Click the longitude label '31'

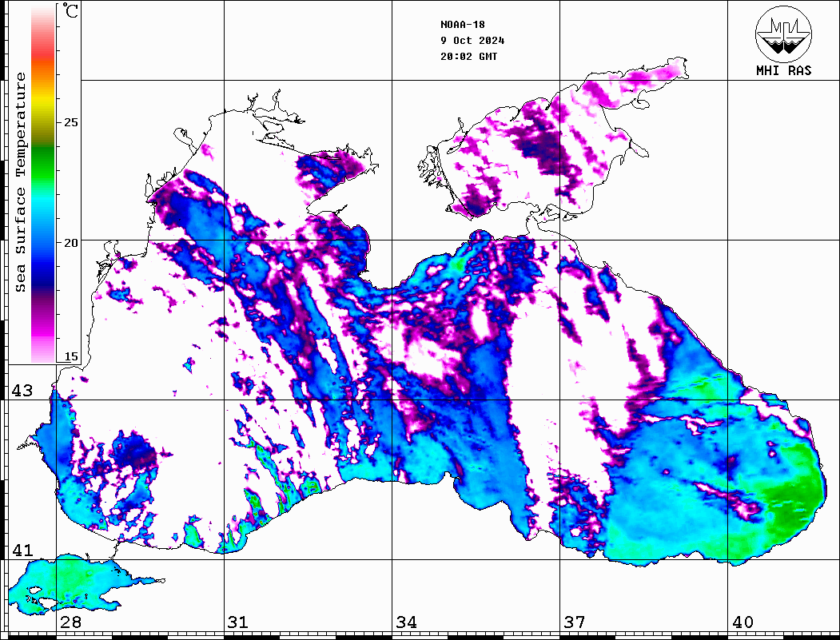[238, 622]
